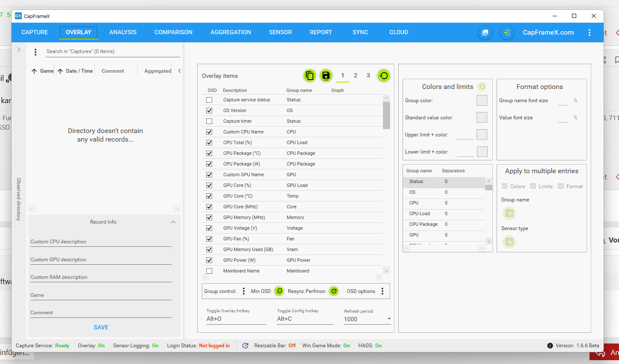Click the CapFrameX logo in the title bar

pyautogui.click(x=18, y=16)
